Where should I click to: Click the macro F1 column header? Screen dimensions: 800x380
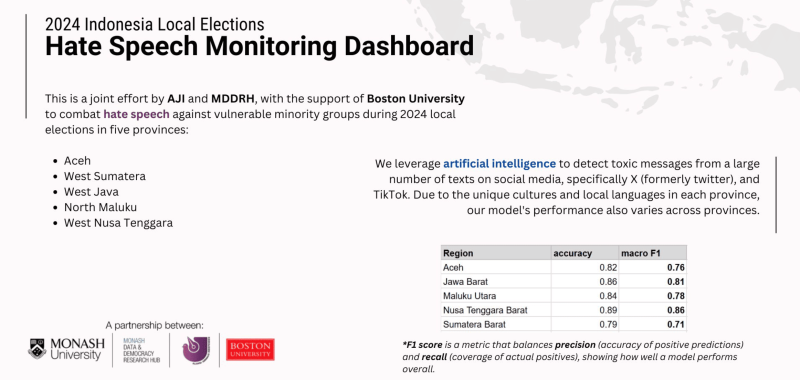[x=653, y=253]
